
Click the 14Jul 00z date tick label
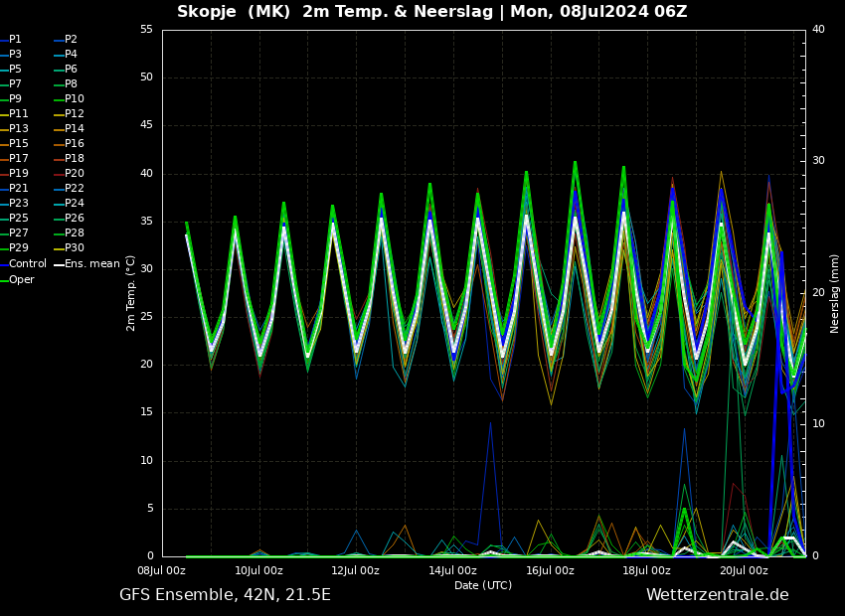point(452,570)
